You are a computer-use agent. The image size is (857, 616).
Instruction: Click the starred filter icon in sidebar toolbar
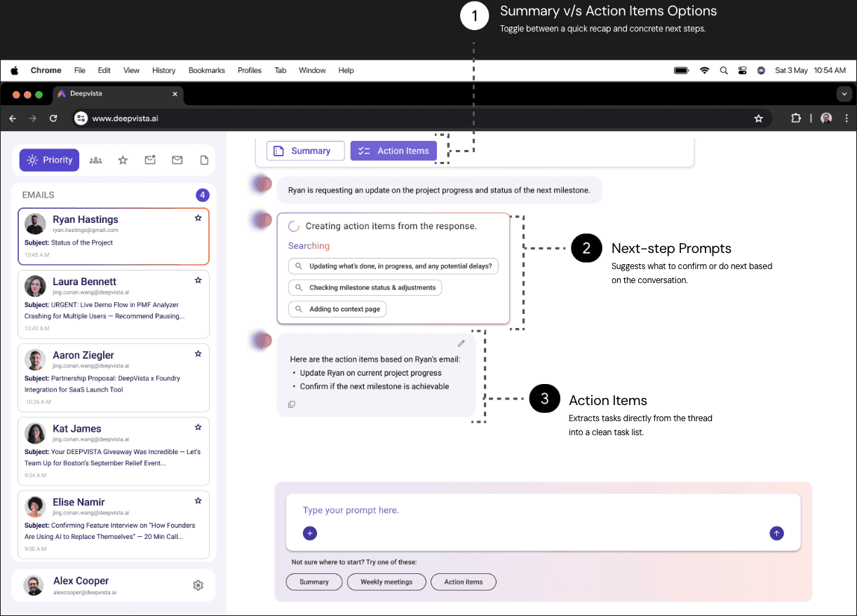(123, 160)
